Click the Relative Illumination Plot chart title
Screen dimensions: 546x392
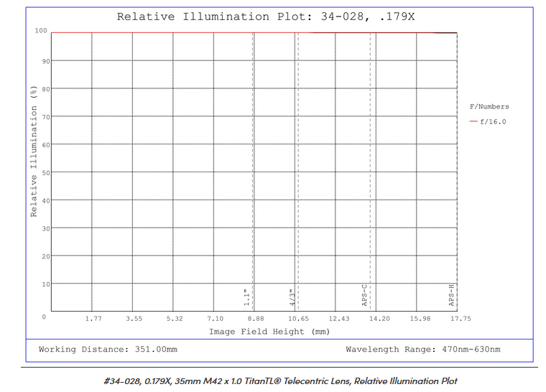click(x=265, y=17)
